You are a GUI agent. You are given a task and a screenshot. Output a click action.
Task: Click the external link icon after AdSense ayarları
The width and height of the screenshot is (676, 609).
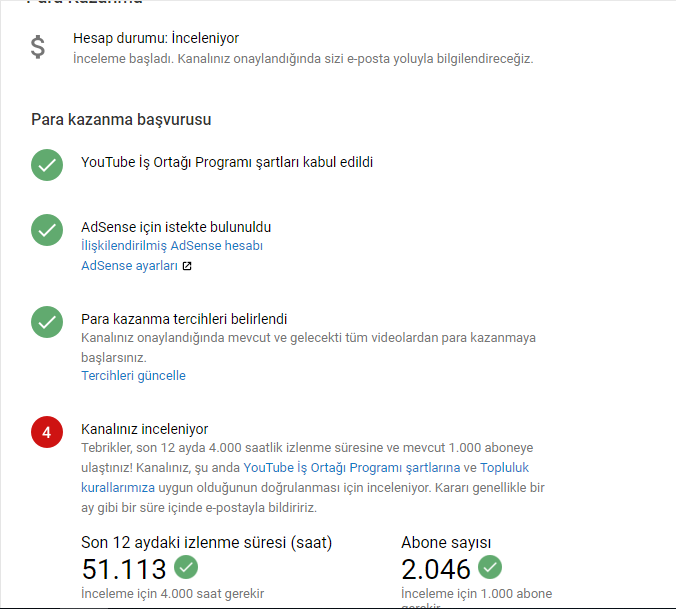point(187,266)
